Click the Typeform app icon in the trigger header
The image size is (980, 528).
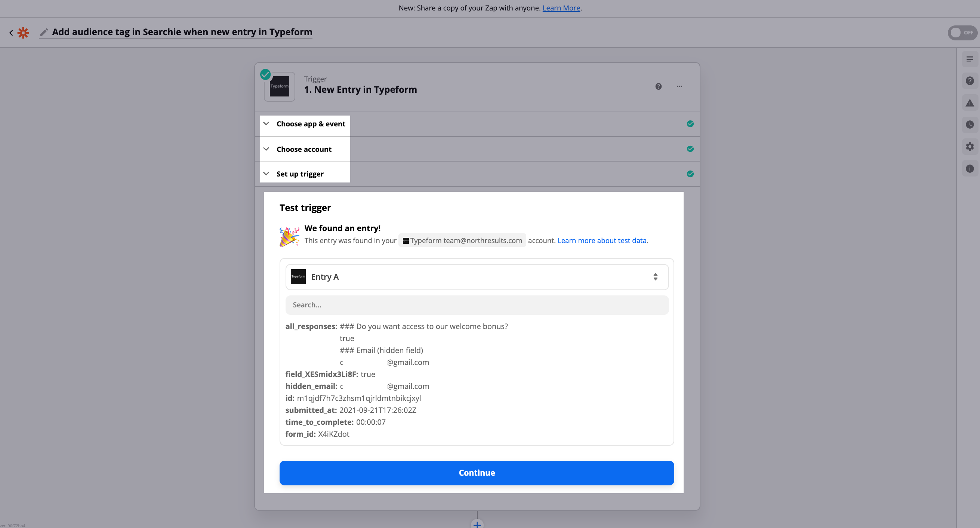(280, 86)
